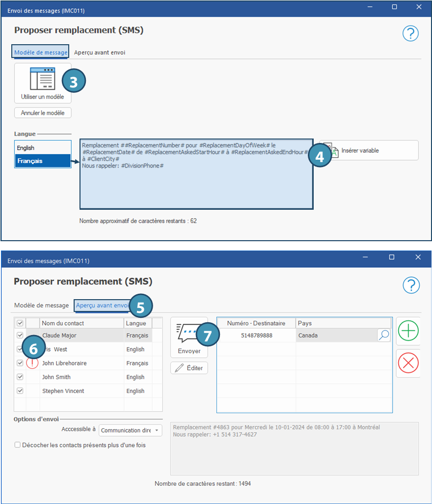Image resolution: width=432 pixels, height=504 pixels.
Task: Open help in the lower Aperçu window
Action: click(x=410, y=285)
